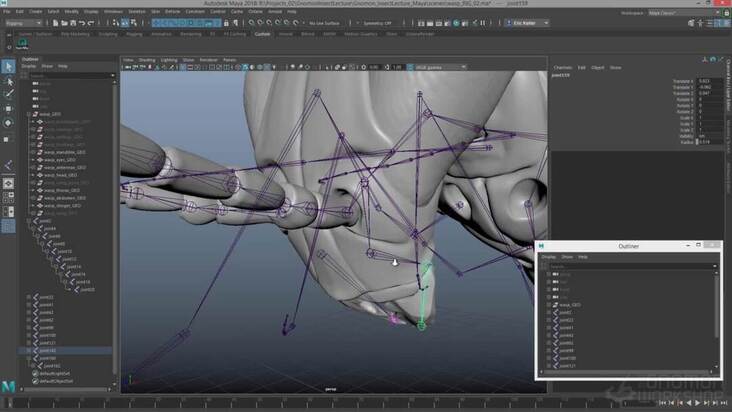Activate the Scale tool in toolbox
The width and height of the screenshot is (732, 412).
[x=8, y=139]
